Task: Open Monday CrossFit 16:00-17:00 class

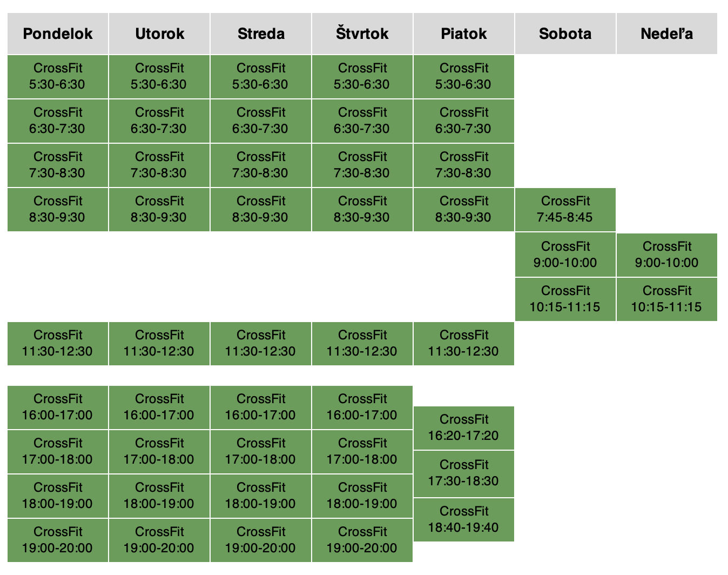Action: click(58, 407)
